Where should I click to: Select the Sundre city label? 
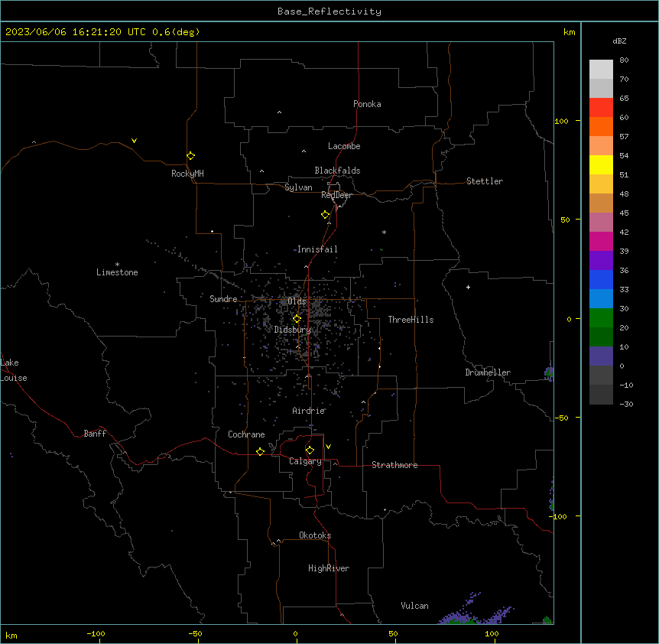(x=223, y=299)
